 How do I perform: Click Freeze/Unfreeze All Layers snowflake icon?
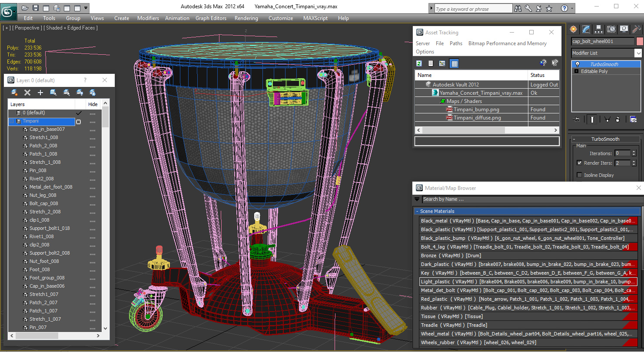click(x=93, y=93)
